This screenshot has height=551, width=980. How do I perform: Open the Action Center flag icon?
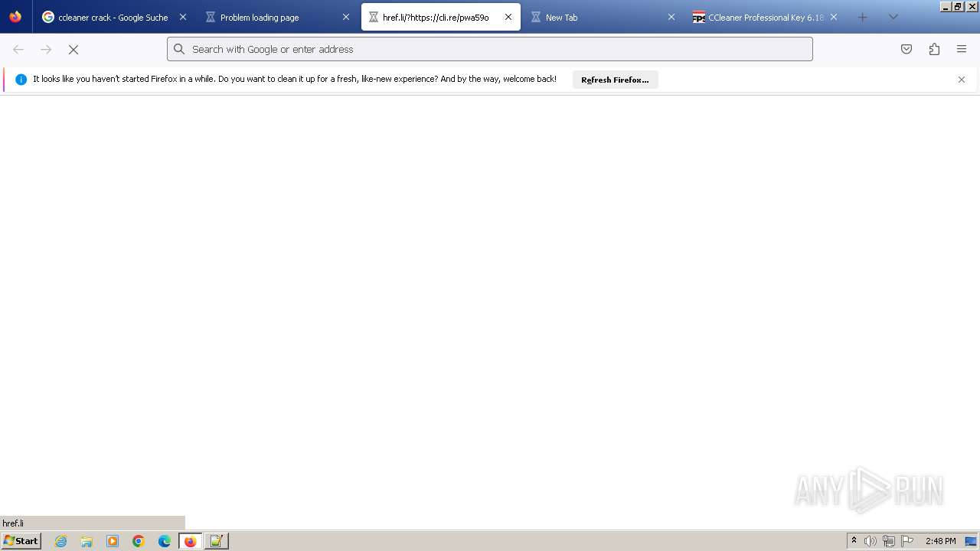pos(907,541)
